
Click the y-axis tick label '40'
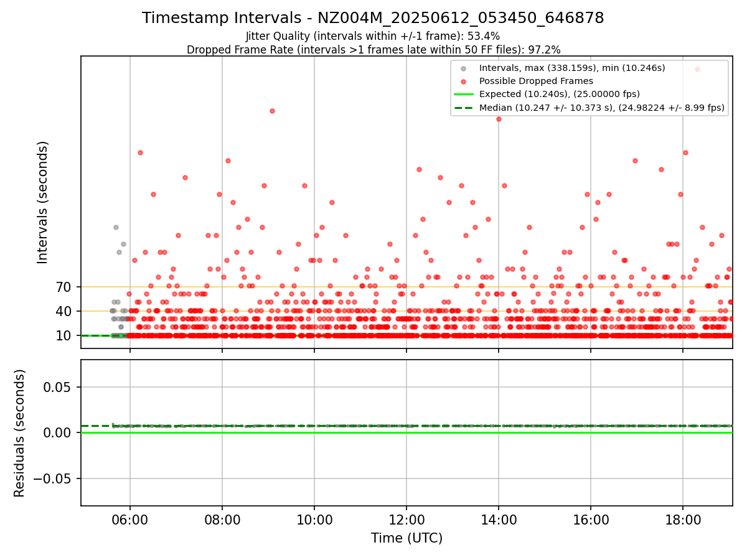(x=65, y=311)
